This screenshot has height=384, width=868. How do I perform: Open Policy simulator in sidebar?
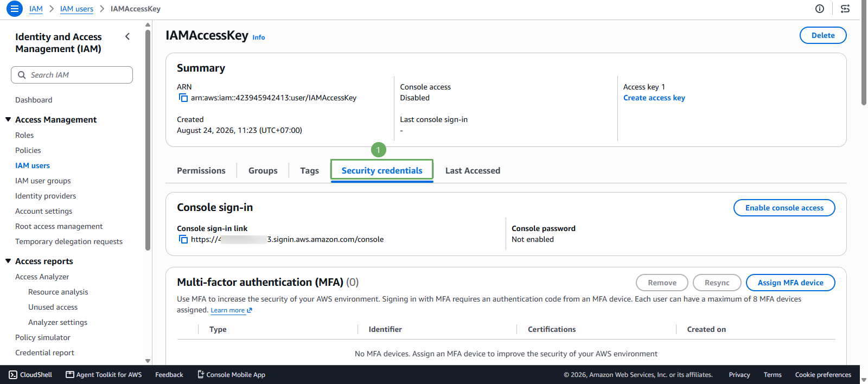[43, 337]
